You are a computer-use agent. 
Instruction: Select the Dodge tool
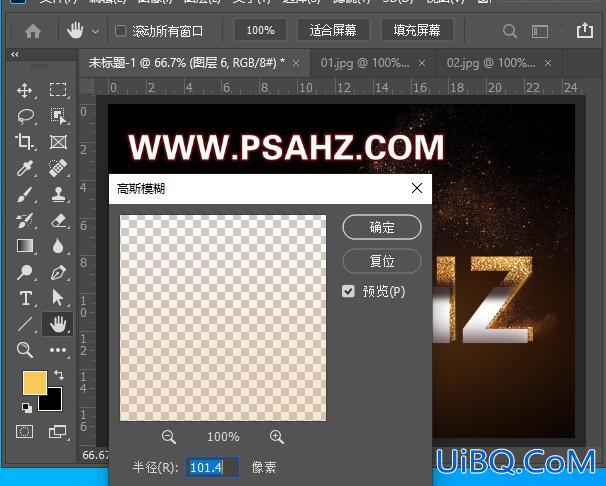[25, 272]
